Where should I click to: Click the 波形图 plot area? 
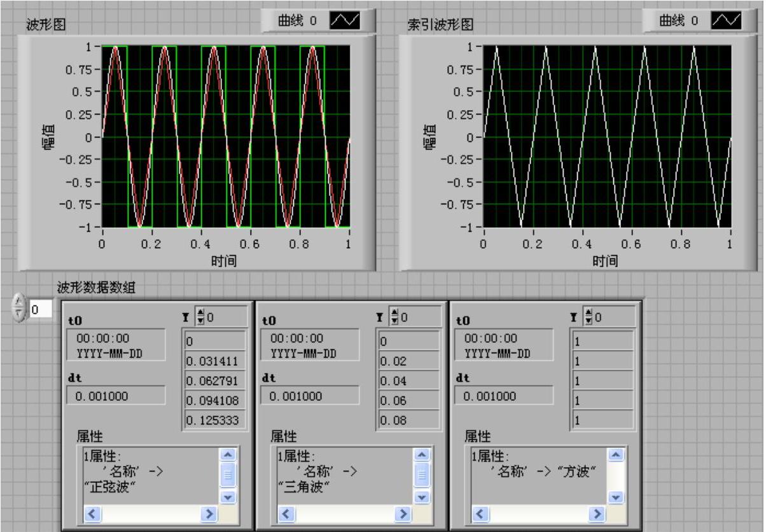225,136
